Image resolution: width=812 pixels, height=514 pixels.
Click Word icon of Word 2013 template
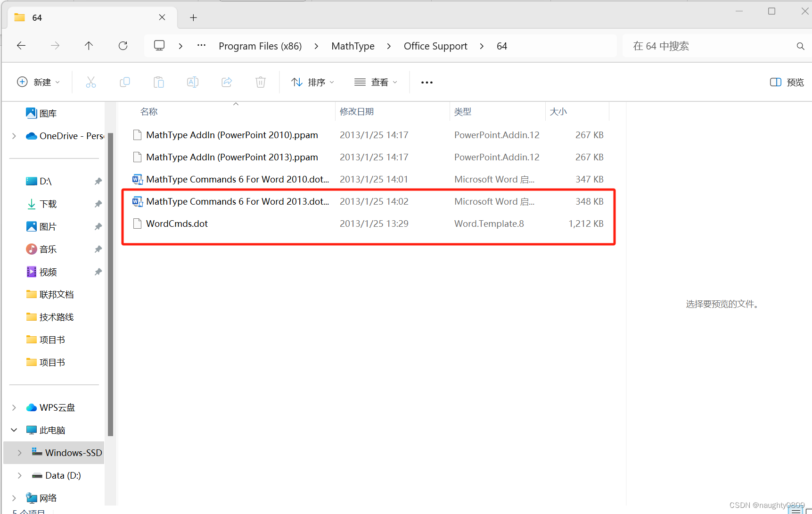coord(138,202)
